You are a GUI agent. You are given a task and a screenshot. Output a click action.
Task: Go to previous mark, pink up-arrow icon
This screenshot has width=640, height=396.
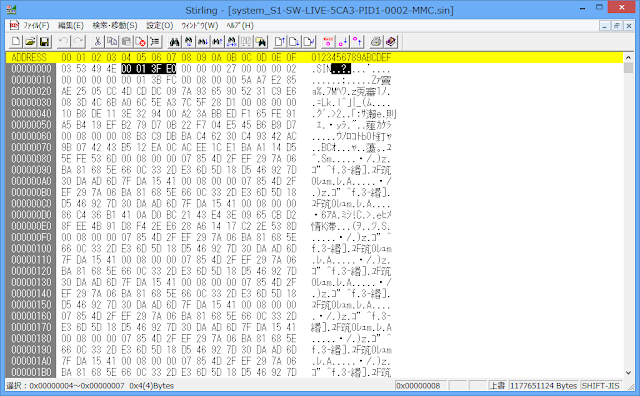(357, 42)
